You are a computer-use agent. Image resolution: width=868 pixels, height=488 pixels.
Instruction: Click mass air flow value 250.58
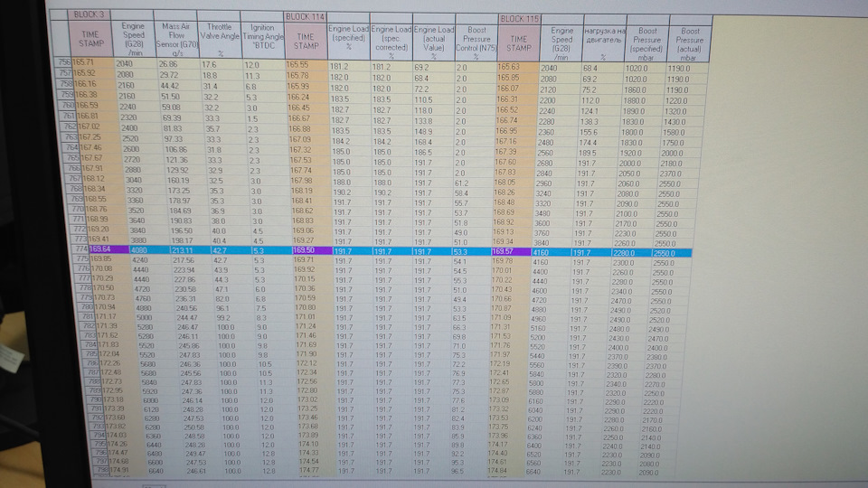(195, 427)
